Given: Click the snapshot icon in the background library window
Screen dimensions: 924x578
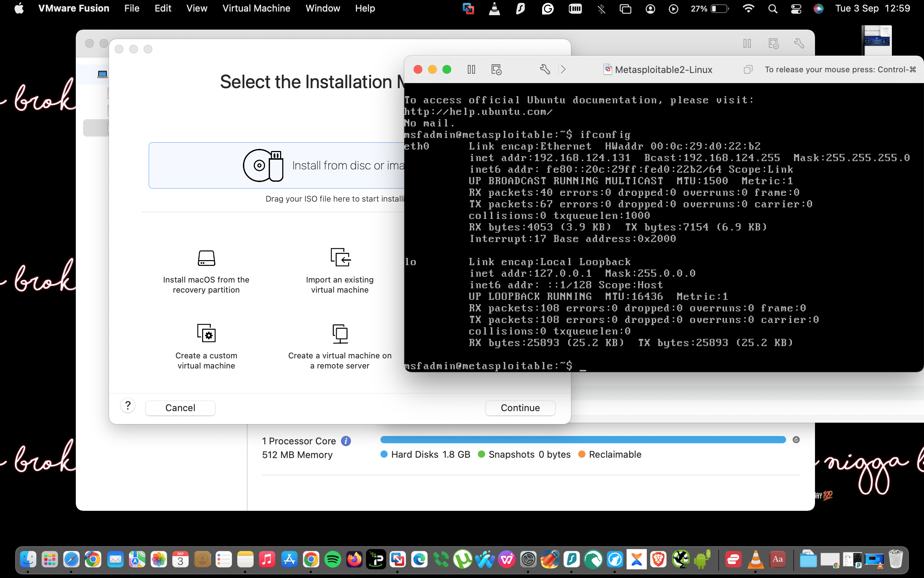Looking at the screenshot, I should coord(773,44).
